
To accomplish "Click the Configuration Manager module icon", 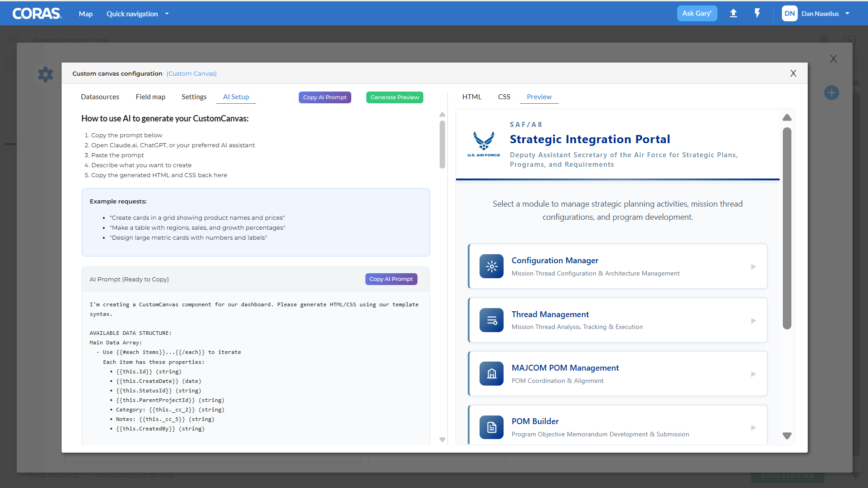I will [x=491, y=266].
